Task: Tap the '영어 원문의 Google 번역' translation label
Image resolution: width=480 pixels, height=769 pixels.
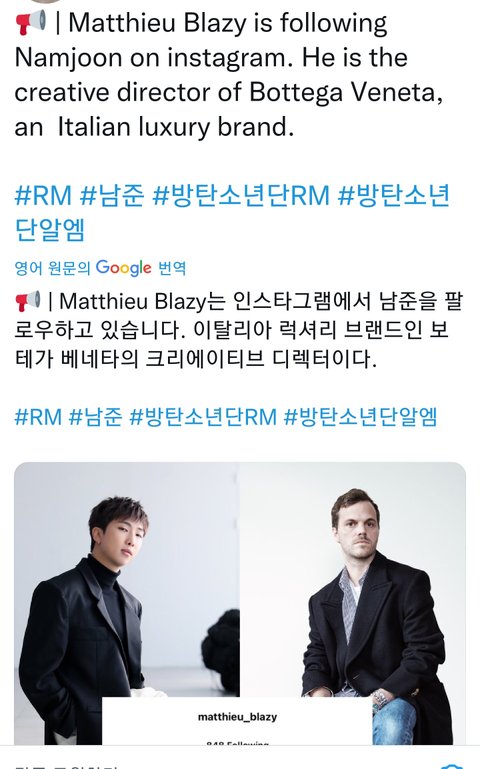Action: (101, 268)
